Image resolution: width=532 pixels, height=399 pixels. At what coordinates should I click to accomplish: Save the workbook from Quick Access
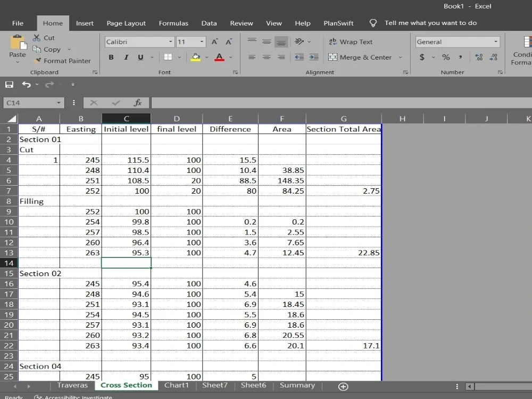point(9,85)
